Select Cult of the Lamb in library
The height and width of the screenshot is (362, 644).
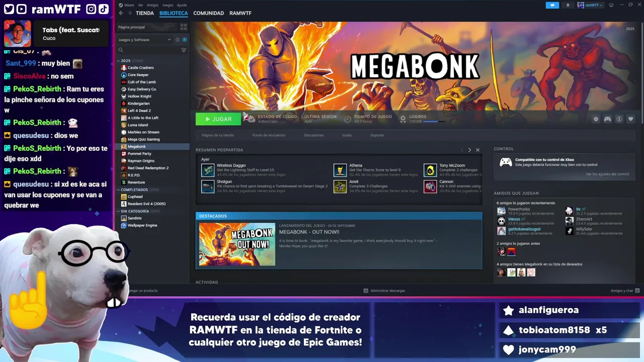coord(141,82)
